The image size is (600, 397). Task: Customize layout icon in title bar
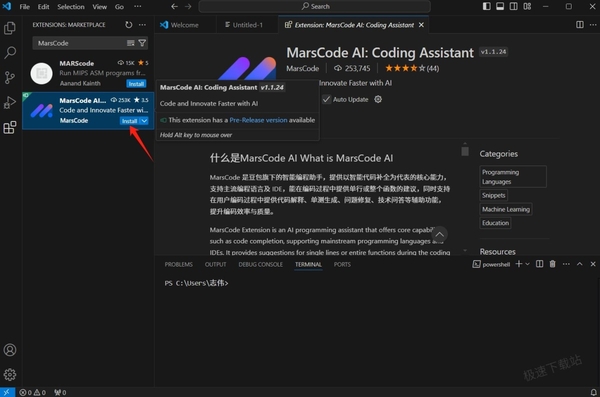[x=527, y=7]
